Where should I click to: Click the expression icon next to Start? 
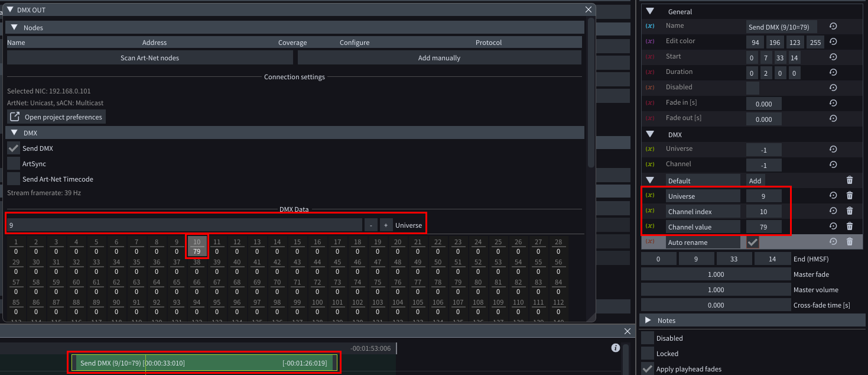tap(650, 57)
